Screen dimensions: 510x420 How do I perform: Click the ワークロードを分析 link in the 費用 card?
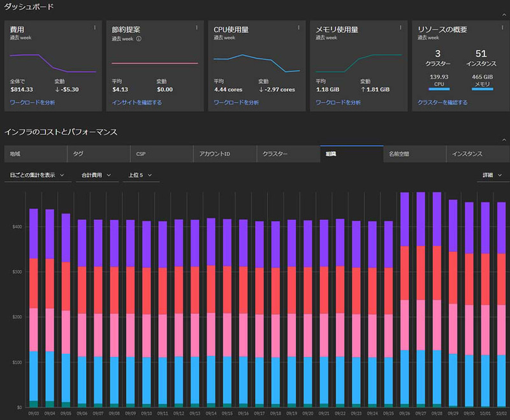click(x=33, y=103)
